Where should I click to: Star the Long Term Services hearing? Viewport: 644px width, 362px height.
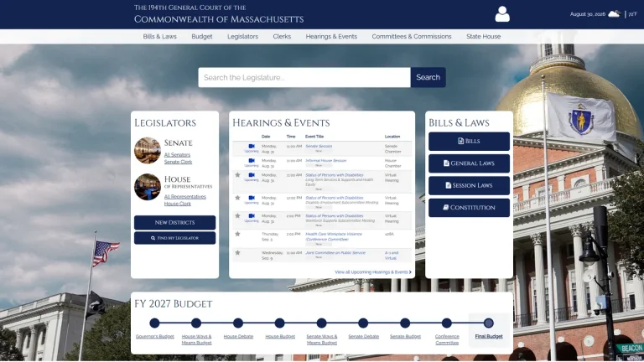pyautogui.click(x=237, y=175)
